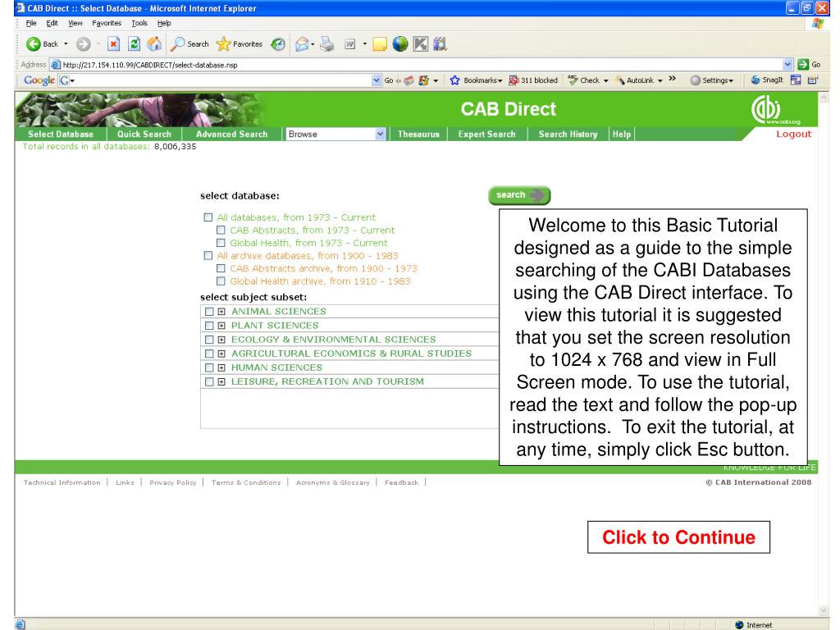
Task: Expand the HUMAN SCIENCES subset
Action: [x=221, y=367]
